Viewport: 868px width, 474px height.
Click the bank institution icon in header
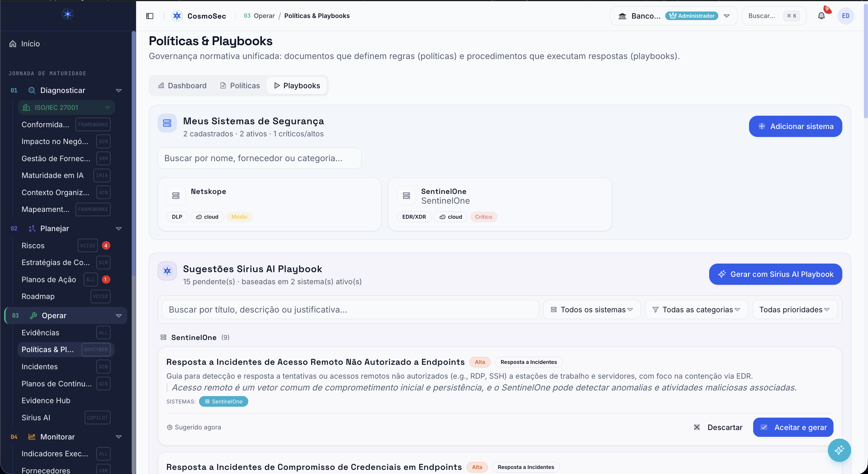(622, 16)
